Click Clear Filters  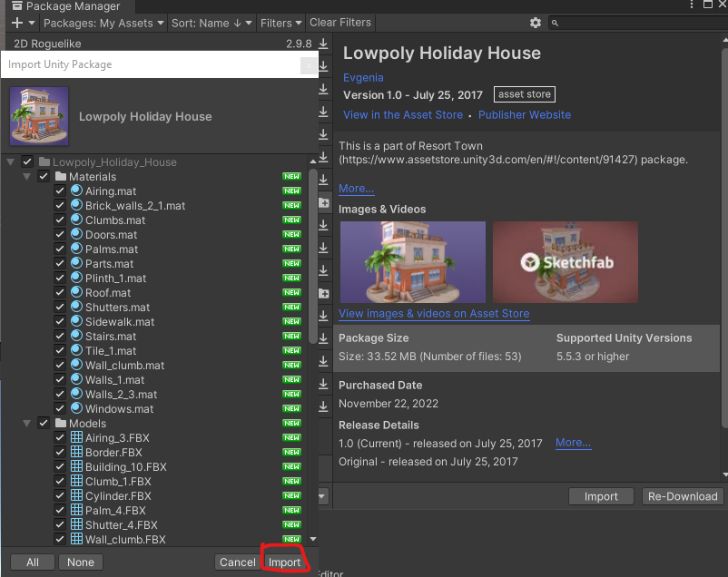(x=340, y=23)
